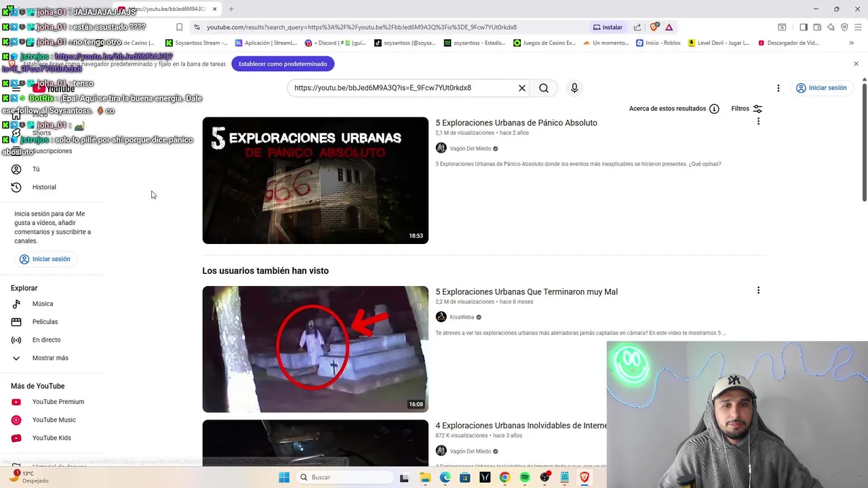Click the tab search icon in toolbar
This screenshot has height=488, width=868.
click(x=782, y=27)
